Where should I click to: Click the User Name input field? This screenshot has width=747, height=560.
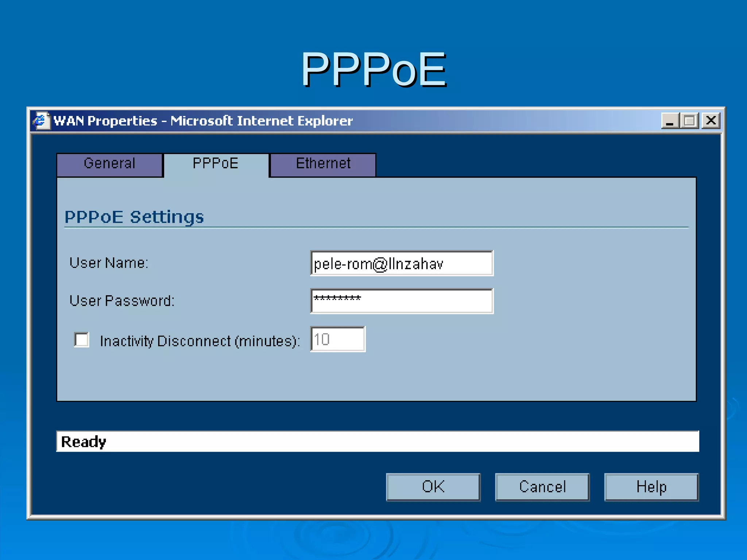(402, 263)
